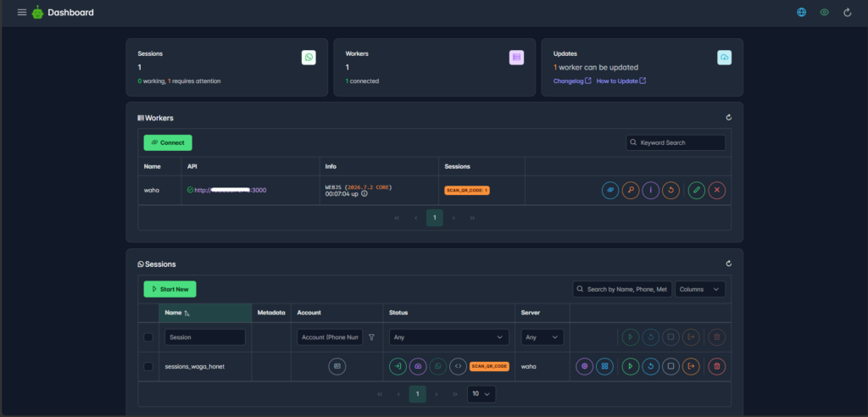Screen dimensions: 868x417
Task: Click the code brackets icon in the Status column
Action: click(x=458, y=366)
